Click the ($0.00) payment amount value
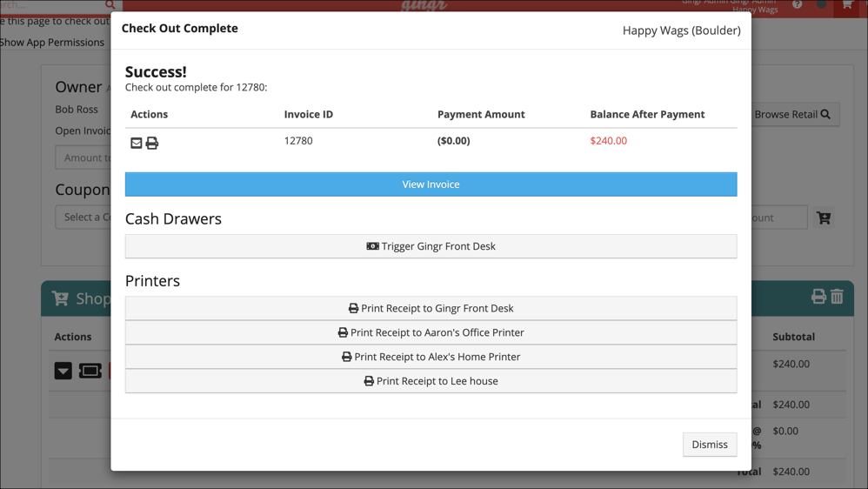 [453, 141]
